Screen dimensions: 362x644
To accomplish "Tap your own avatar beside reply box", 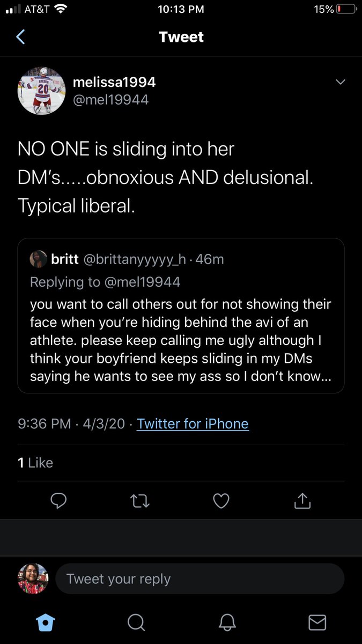I will [33, 579].
